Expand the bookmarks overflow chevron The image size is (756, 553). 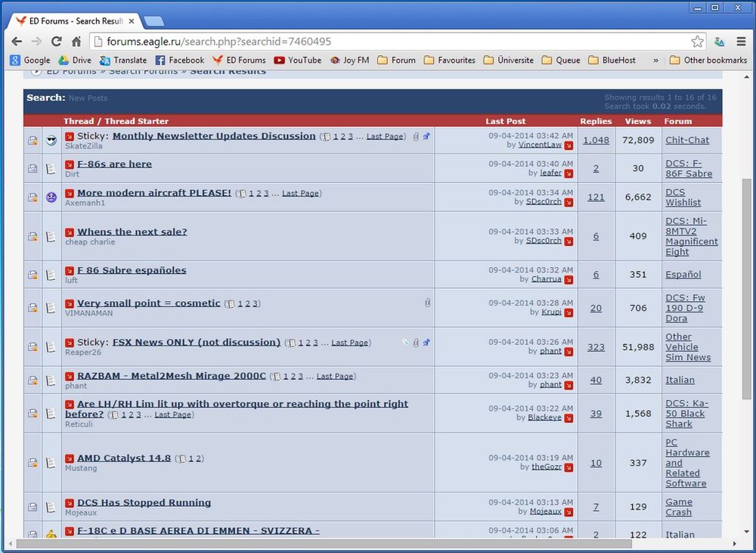pos(655,61)
